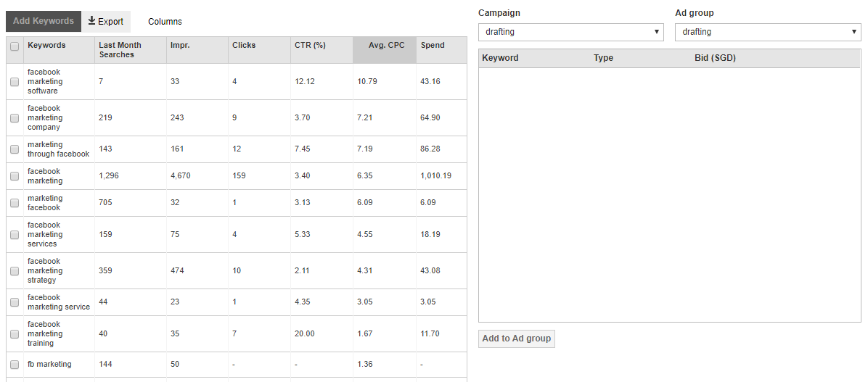The image size is (868, 382).
Task: Click Bid (SGD) header in ad group table
Action: (715, 57)
